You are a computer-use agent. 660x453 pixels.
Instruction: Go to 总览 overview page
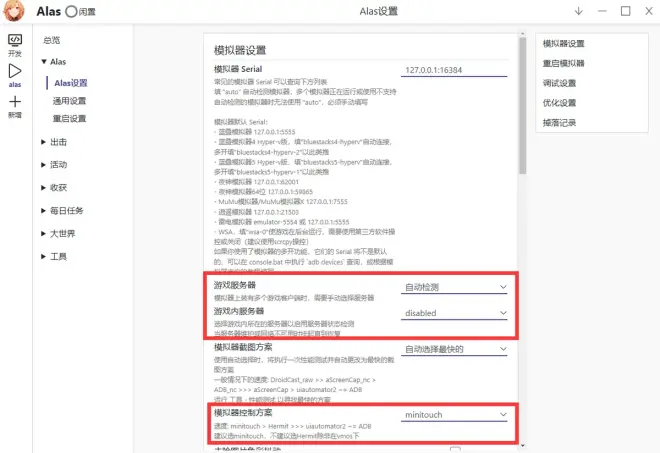52,40
